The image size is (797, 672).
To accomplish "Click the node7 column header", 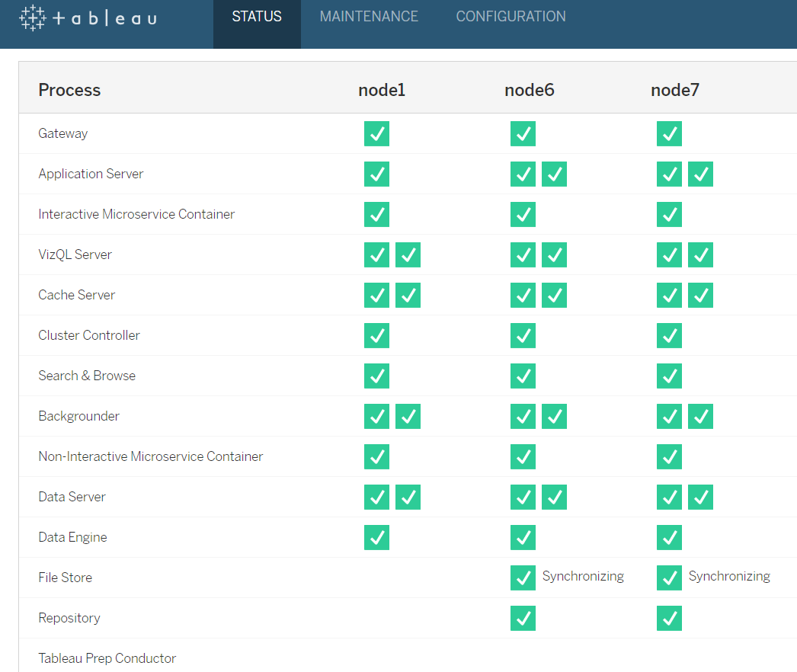I will coord(674,90).
